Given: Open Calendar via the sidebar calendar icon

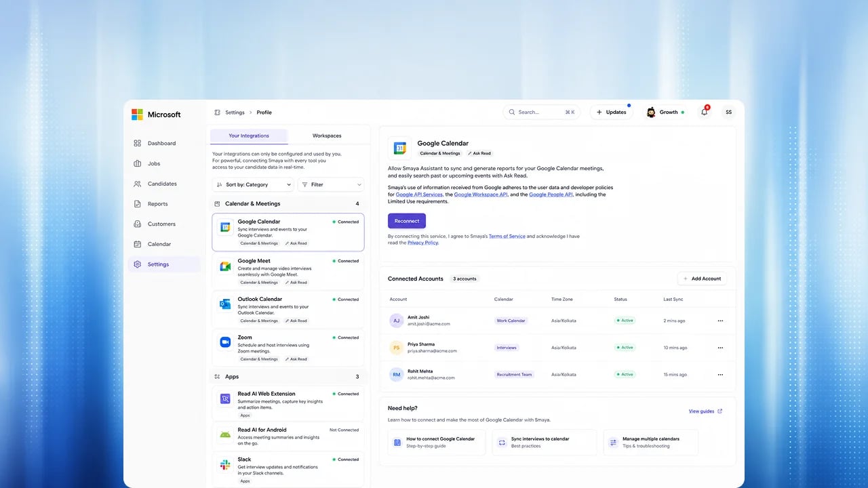Looking at the screenshot, I should tap(138, 244).
